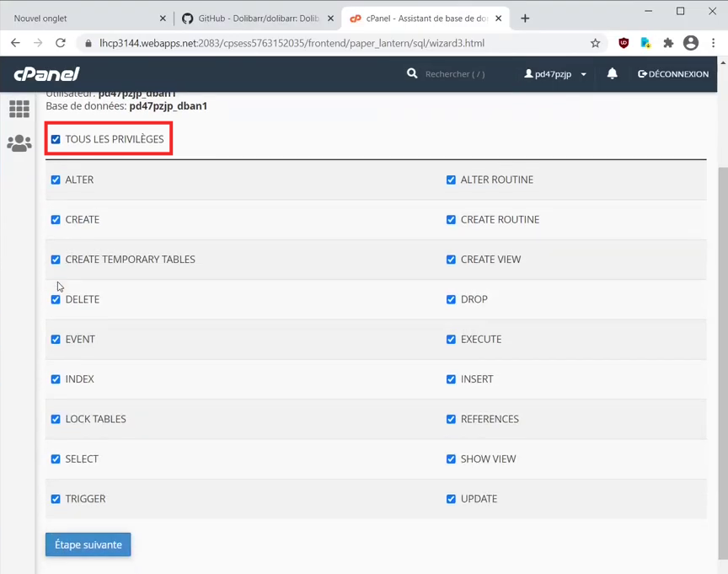The width and height of the screenshot is (728, 574).
Task: Open the Chrome profile avatar icon
Action: tap(691, 43)
